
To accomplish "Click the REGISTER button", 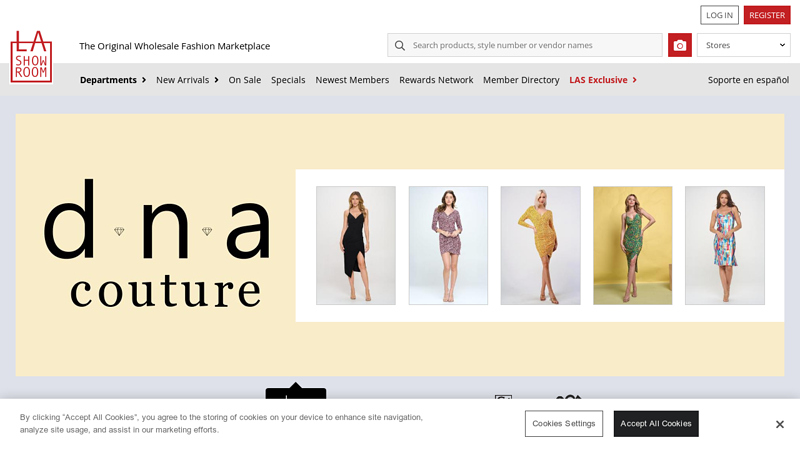I will coord(767,15).
